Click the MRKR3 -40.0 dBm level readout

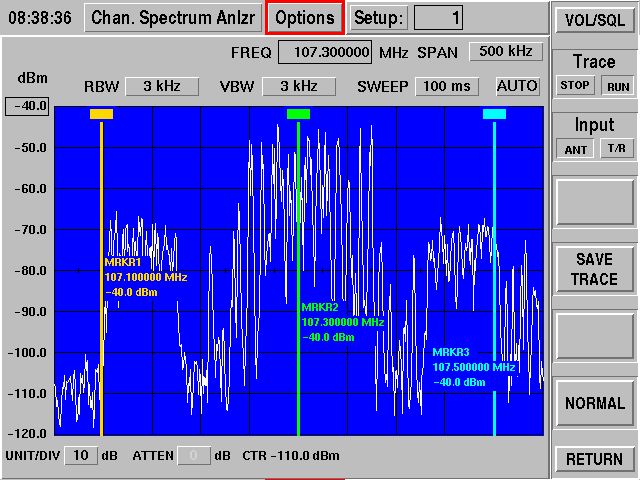459,382
